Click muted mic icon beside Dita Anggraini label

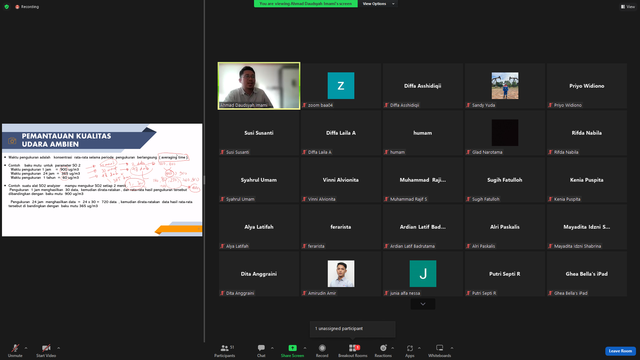pos(222,293)
